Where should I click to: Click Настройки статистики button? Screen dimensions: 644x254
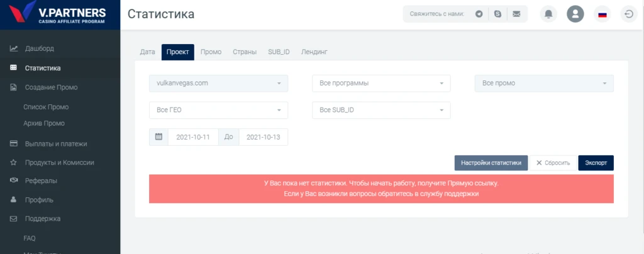[x=491, y=163]
